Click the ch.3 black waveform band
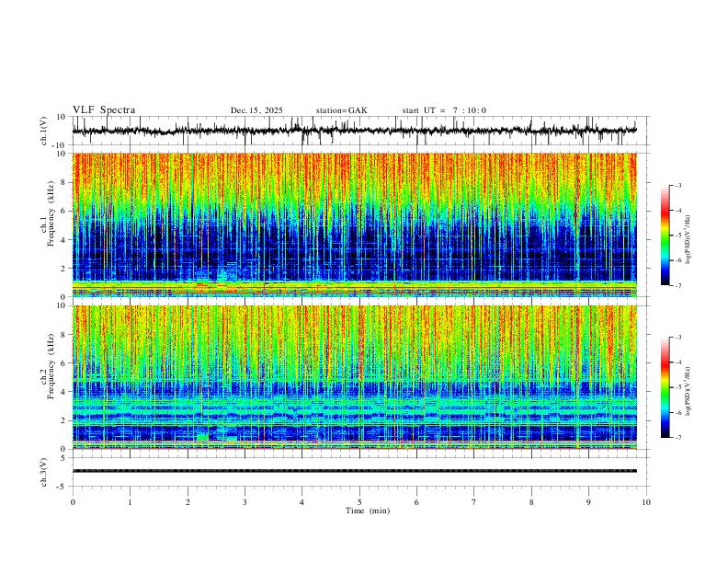This screenshot has height=563, width=728. 355,471
